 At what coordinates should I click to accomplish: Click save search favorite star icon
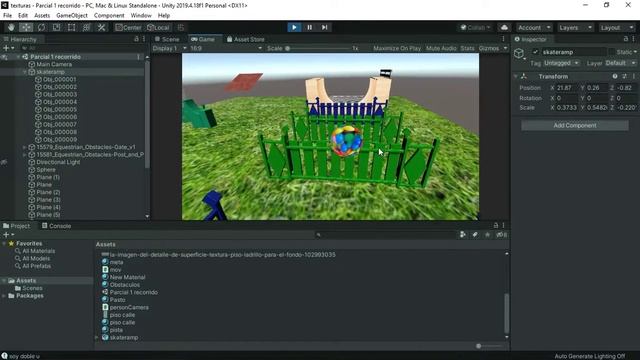(487, 235)
